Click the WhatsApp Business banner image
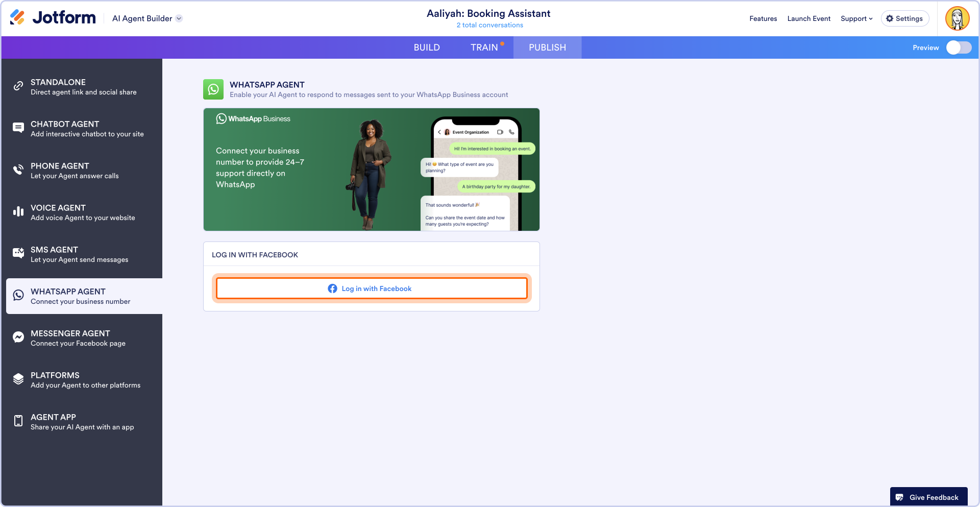Viewport: 980px width, 507px height. pos(372,170)
